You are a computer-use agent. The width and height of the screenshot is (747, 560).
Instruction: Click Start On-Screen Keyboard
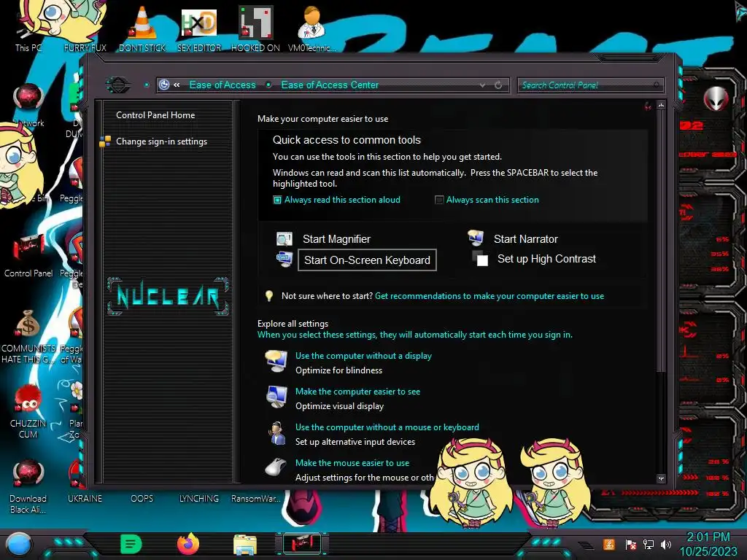click(x=367, y=260)
